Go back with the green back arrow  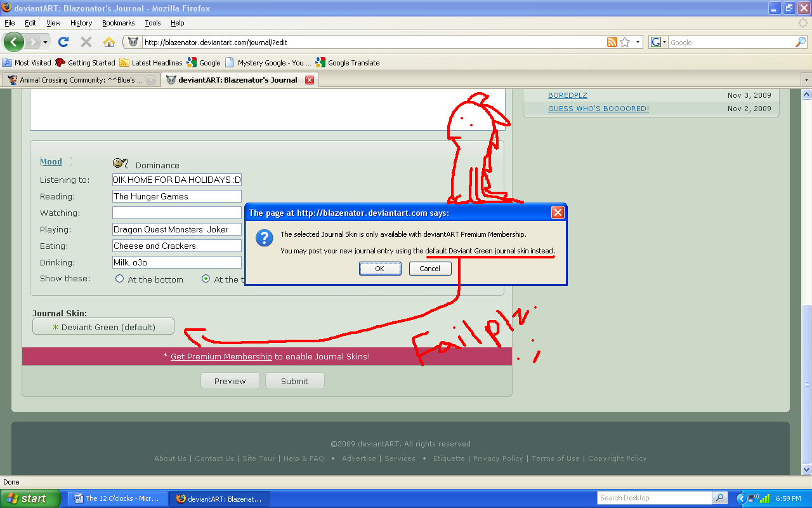13,42
